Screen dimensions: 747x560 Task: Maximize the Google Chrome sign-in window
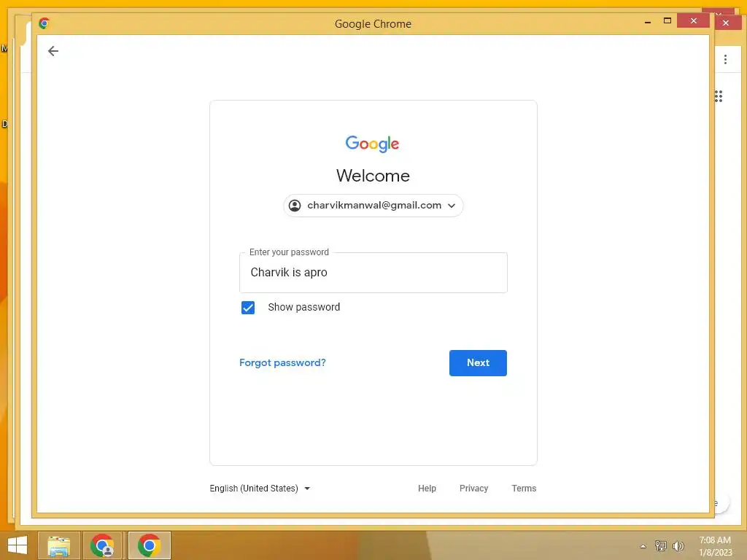coord(667,21)
